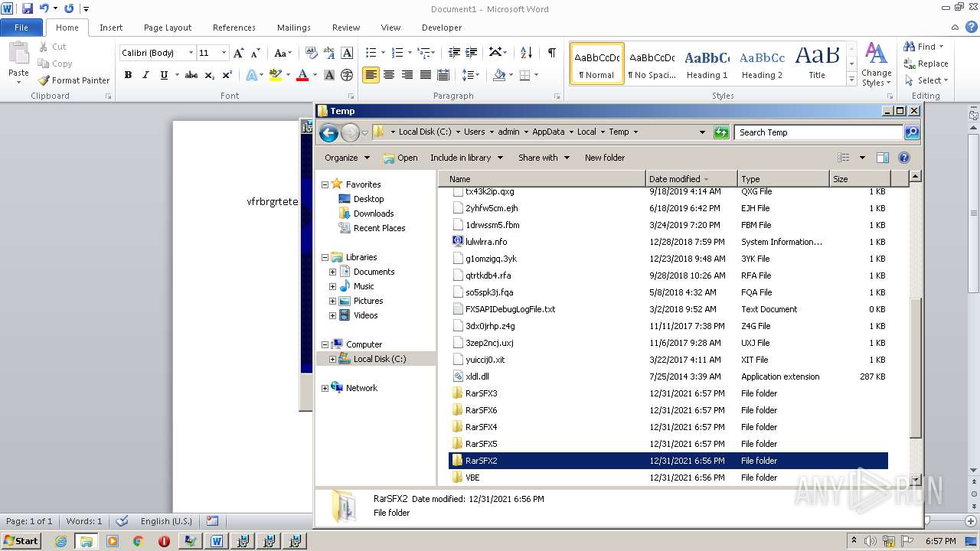The image size is (980, 551).
Task: Click the New folder button
Action: (x=605, y=158)
